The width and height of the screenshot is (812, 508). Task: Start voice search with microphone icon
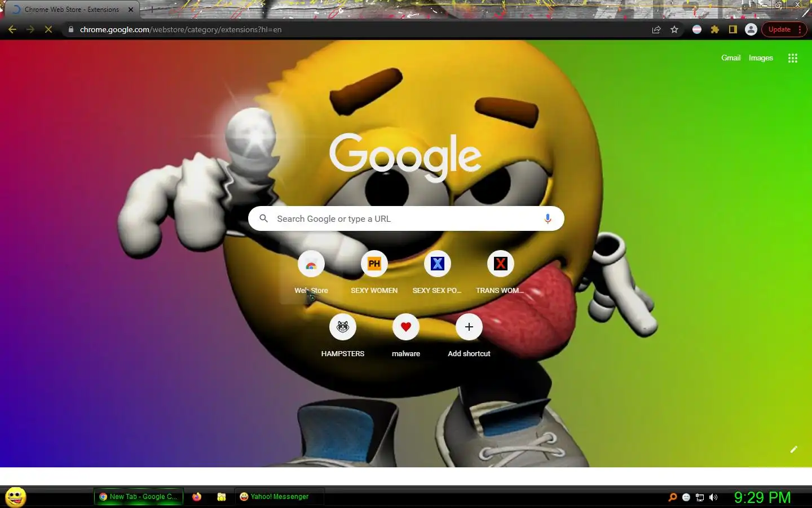[548, 218]
